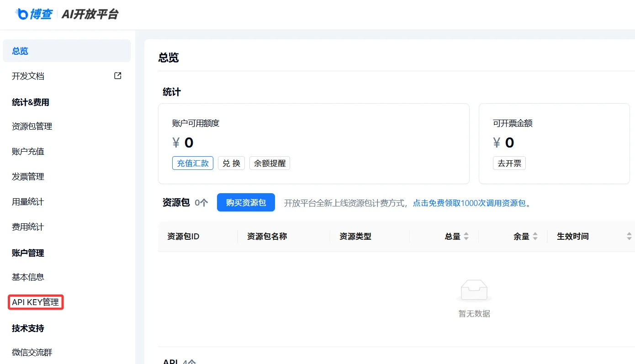Click the empty data inbox icon

coord(474,289)
